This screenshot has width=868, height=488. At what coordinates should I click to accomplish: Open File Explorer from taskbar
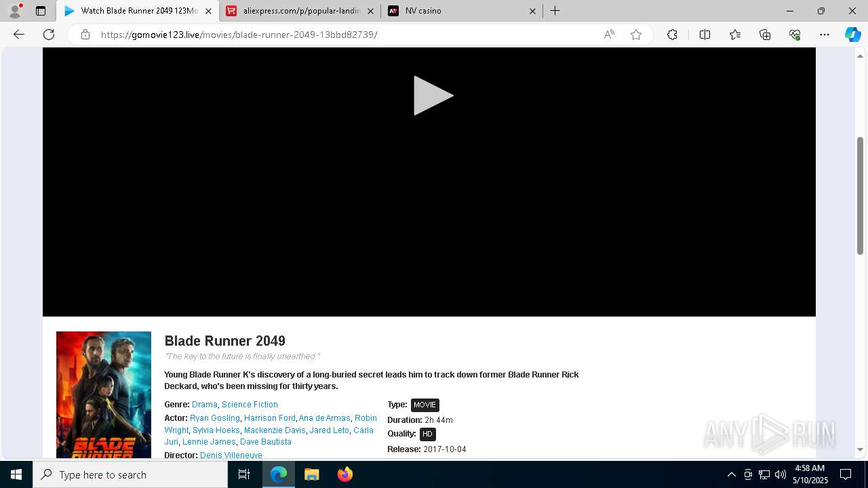311,474
